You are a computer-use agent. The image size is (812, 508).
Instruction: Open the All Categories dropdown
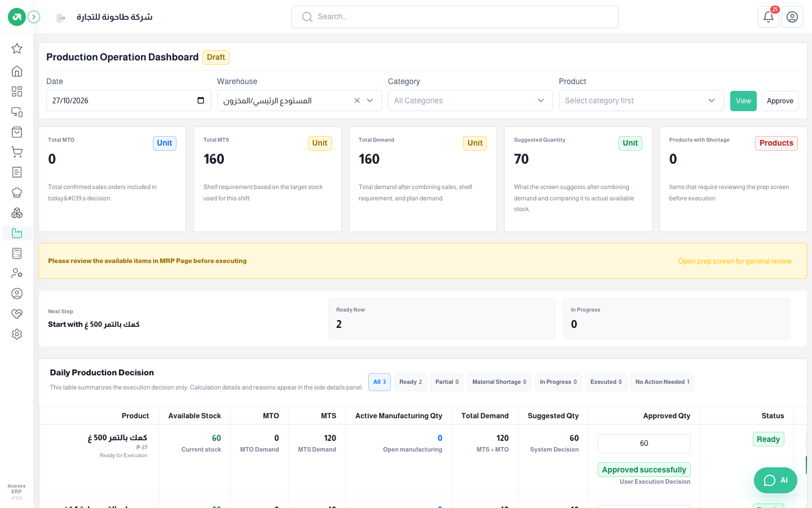pos(470,100)
